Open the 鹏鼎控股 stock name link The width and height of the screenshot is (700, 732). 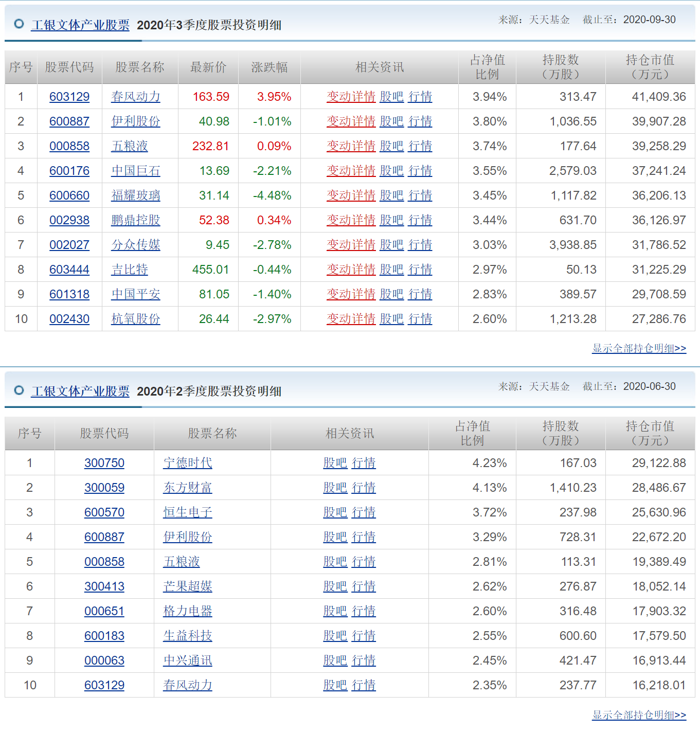tap(136, 220)
